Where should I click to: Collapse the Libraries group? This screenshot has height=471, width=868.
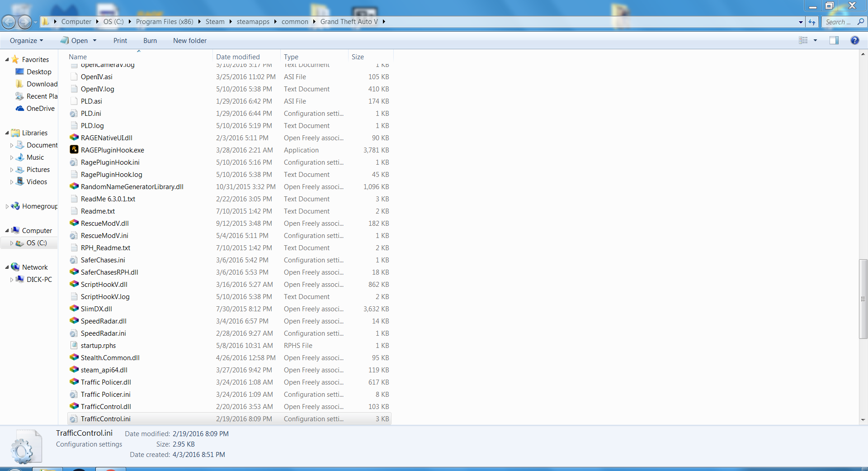7,133
